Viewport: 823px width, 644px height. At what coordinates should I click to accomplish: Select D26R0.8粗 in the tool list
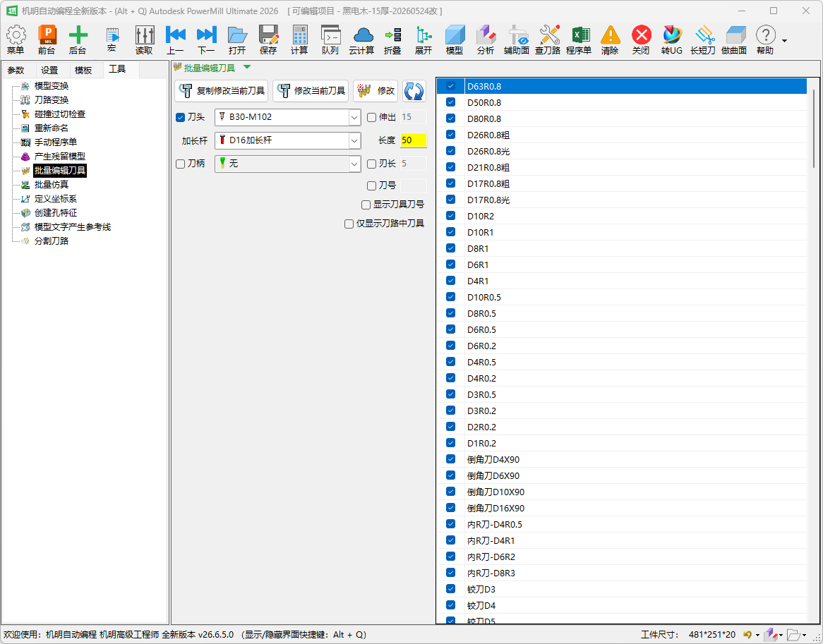coord(621,135)
